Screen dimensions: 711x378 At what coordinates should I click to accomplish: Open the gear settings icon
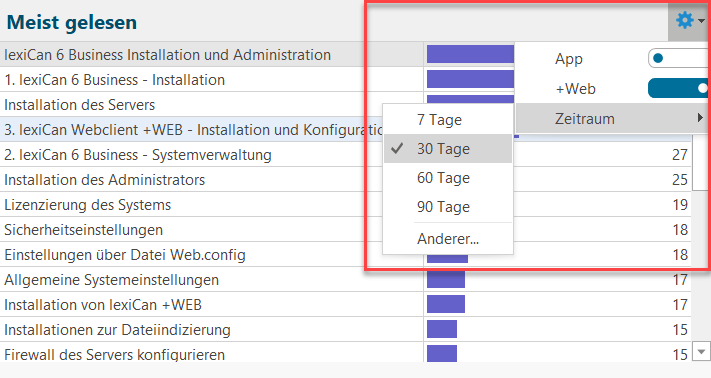point(684,20)
